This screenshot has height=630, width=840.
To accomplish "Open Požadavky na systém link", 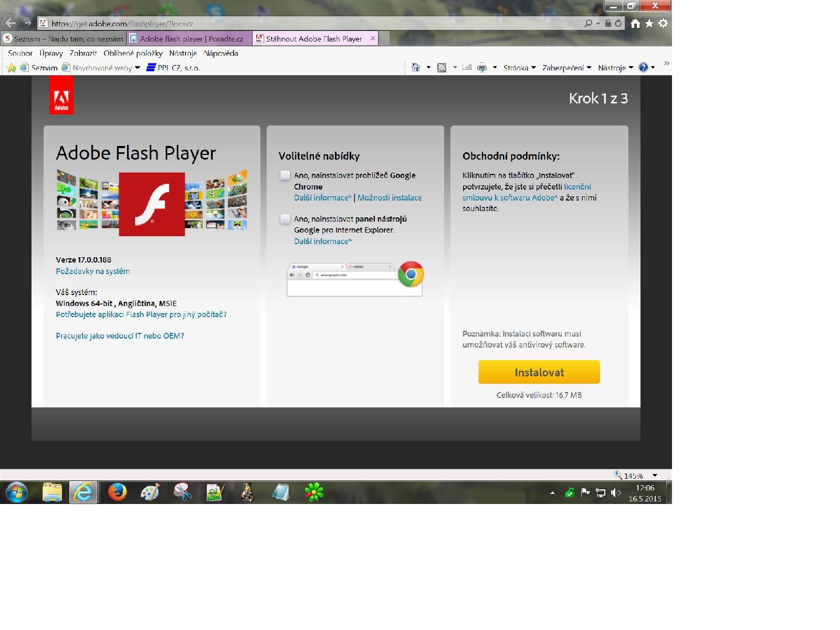I will (93, 271).
